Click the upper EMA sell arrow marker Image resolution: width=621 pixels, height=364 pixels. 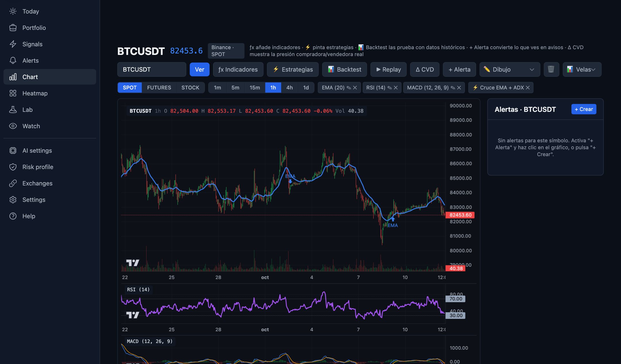pos(290,181)
